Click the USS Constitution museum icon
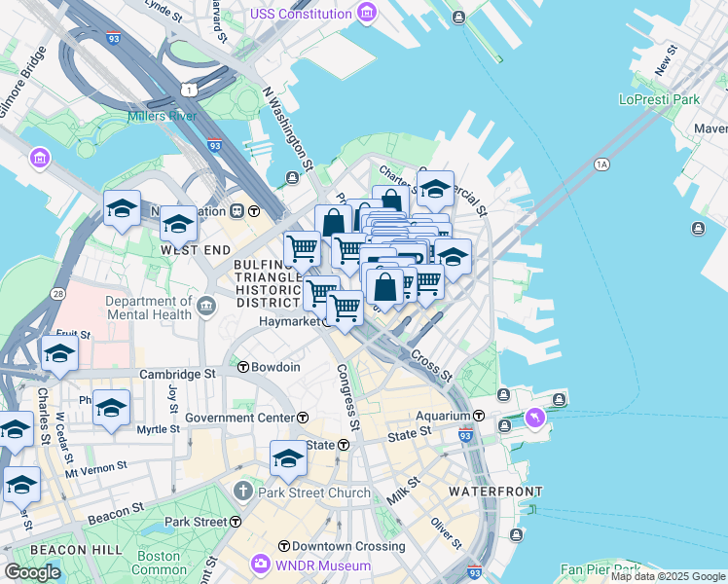Image resolution: width=728 pixels, height=584 pixels. [367, 13]
